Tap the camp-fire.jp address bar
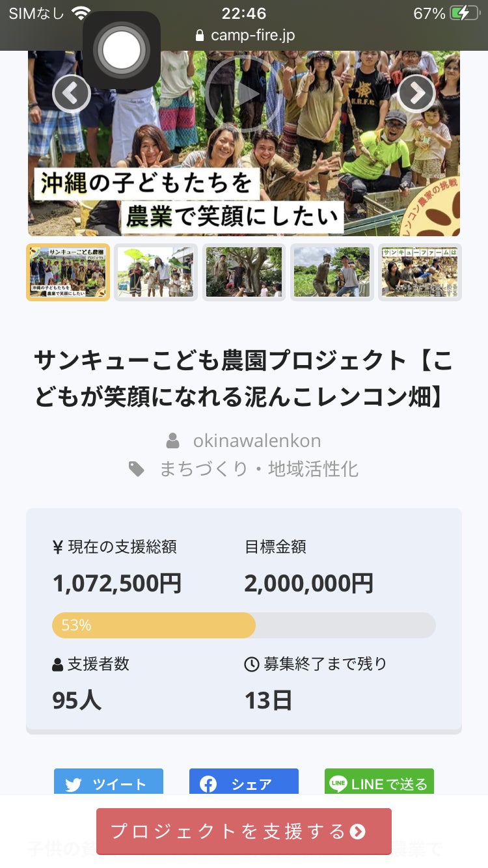488x868 pixels. pyautogui.click(x=245, y=35)
